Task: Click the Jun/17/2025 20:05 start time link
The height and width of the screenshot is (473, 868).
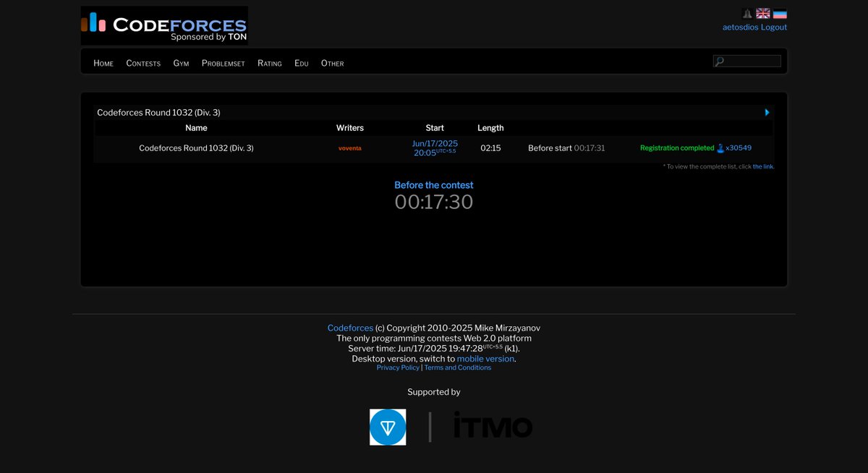Action: pyautogui.click(x=435, y=148)
